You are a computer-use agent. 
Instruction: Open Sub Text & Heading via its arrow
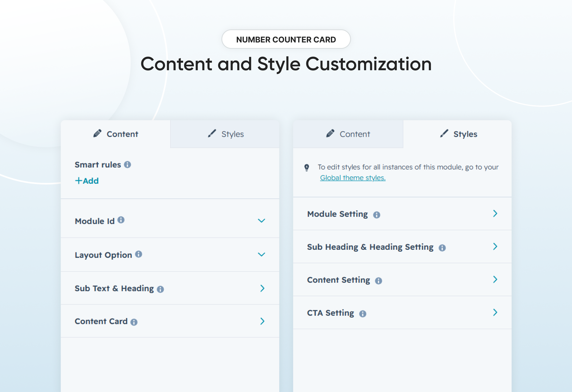tap(262, 288)
